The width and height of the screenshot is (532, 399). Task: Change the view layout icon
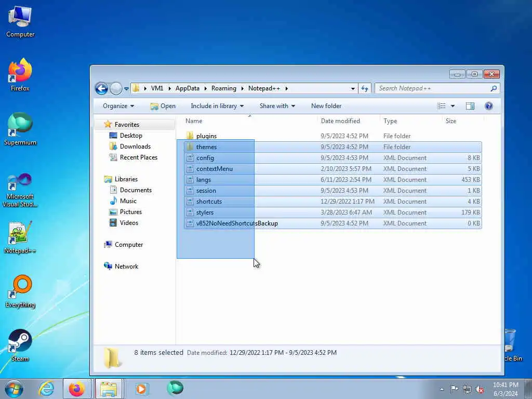[x=442, y=106]
